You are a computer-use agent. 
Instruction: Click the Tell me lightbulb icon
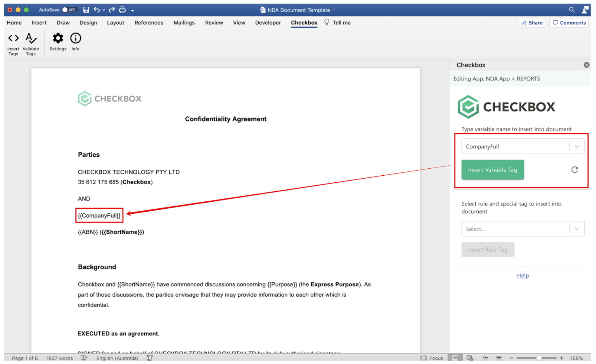(327, 22)
